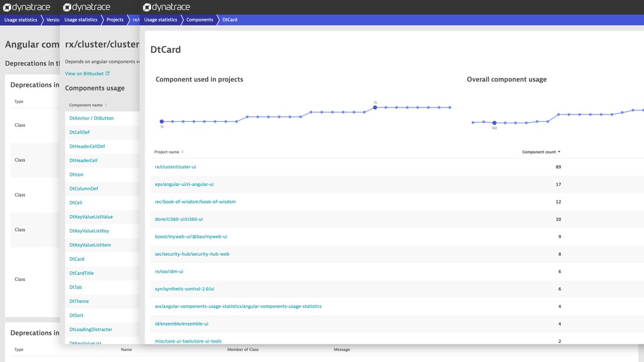644x362 pixels.
Task: Open the DtCardTitle component link
Action: (81, 273)
